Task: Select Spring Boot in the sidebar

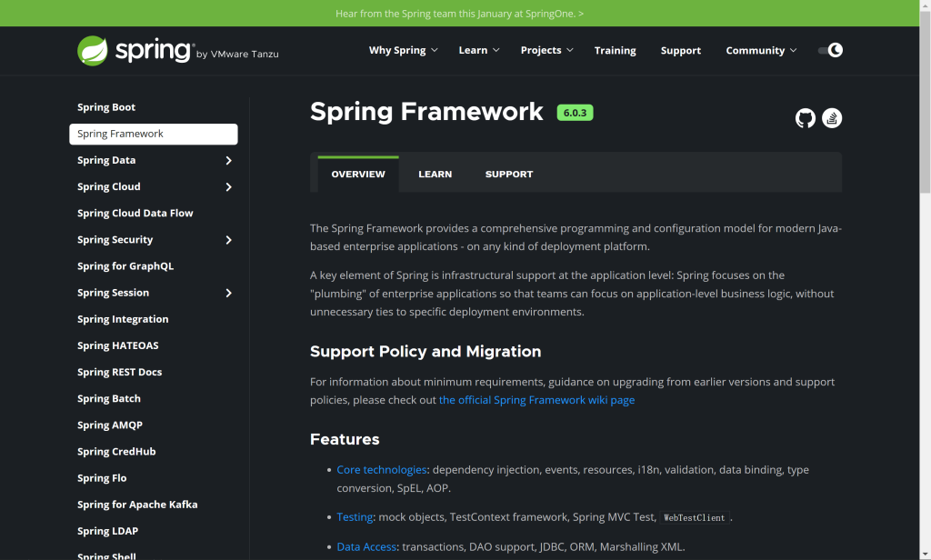Action: pyautogui.click(x=106, y=107)
